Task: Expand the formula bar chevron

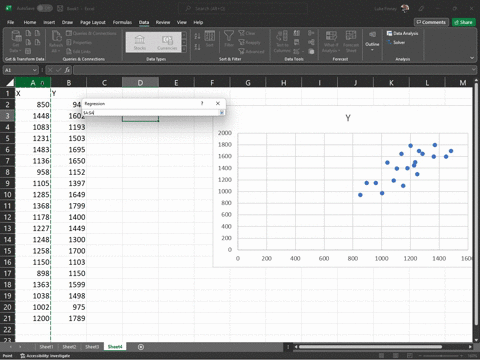Action: pyautogui.click(x=474, y=70)
